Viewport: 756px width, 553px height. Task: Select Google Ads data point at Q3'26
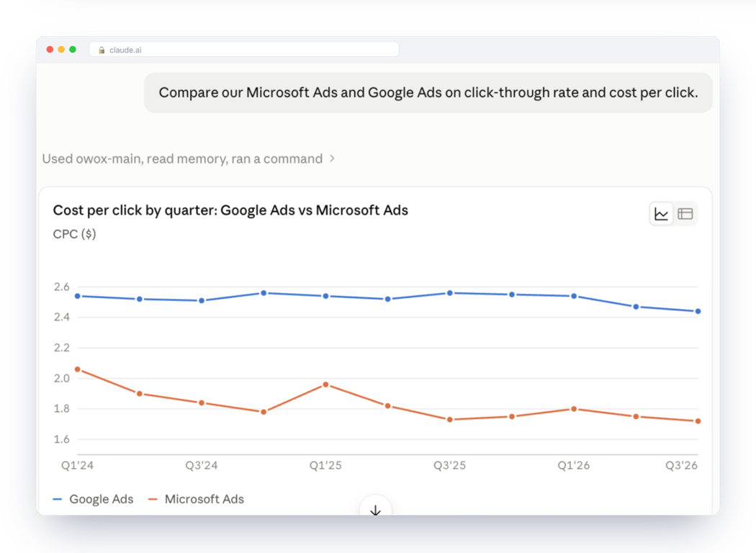tap(698, 312)
